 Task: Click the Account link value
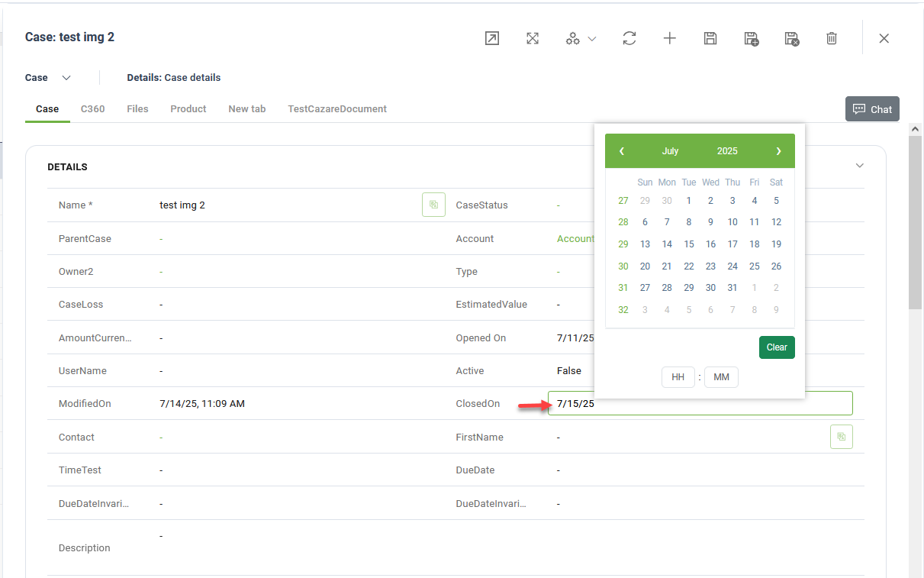click(x=575, y=239)
